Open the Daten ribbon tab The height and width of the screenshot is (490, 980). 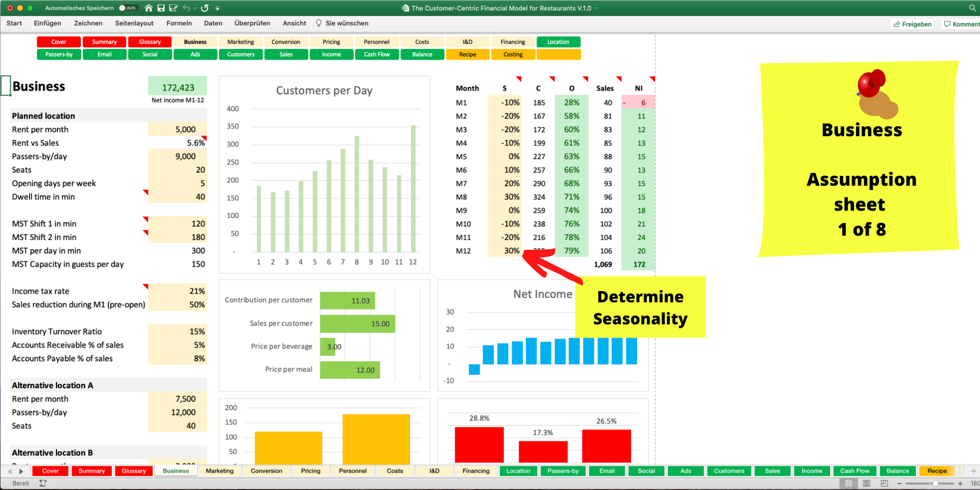tap(213, 23)
